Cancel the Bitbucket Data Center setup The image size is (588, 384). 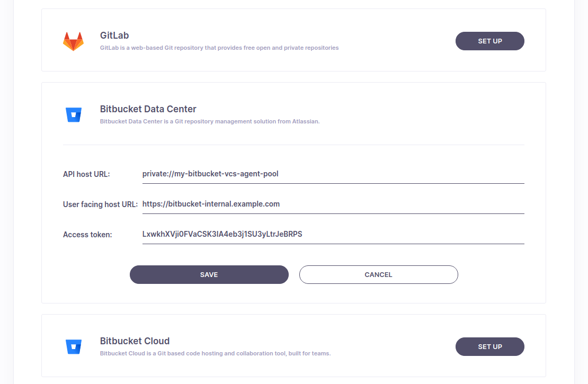[378, 274]
